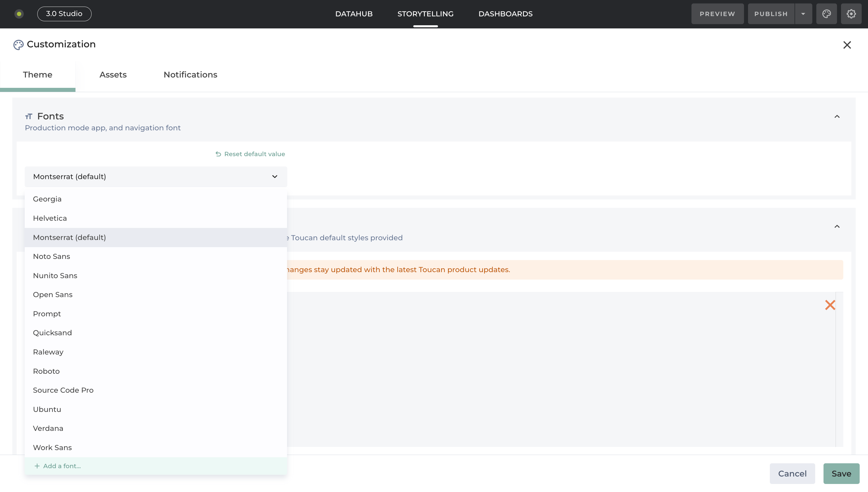Click the palette customization icon in top bar

click(826, 14)
